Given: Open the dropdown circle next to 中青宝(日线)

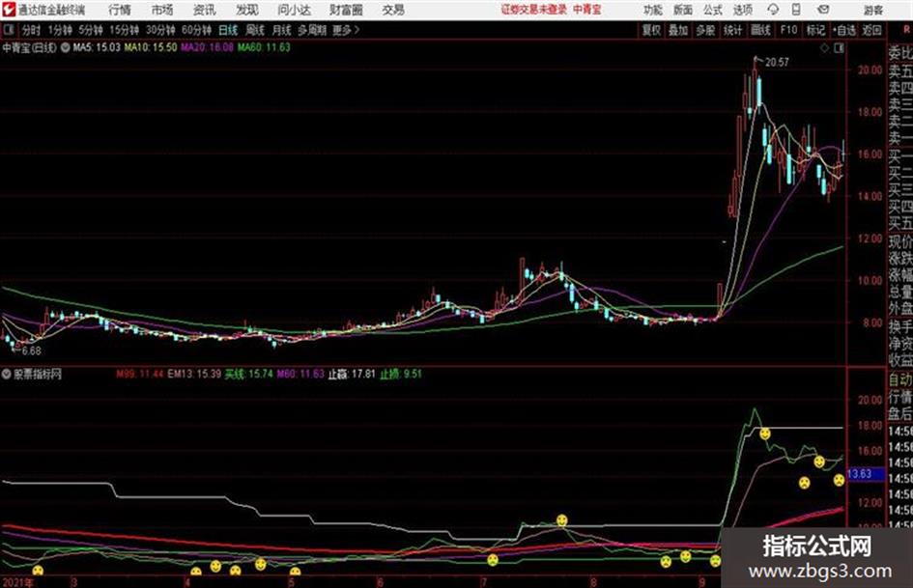Looking at the screenshot, I should (66, 47).
